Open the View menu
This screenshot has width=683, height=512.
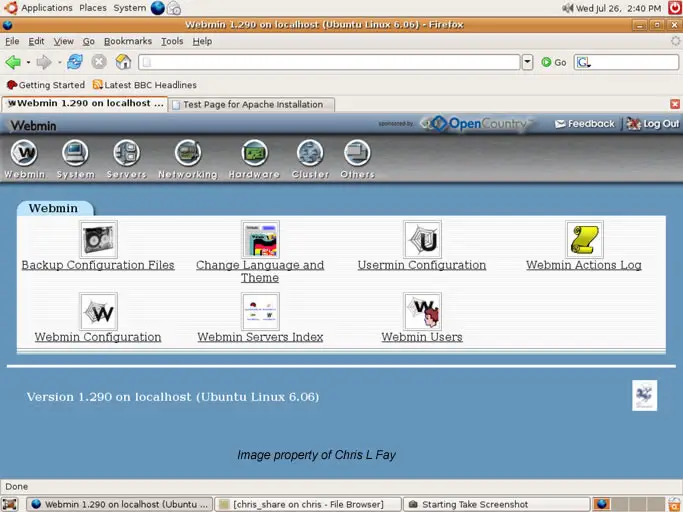(64, 41)
